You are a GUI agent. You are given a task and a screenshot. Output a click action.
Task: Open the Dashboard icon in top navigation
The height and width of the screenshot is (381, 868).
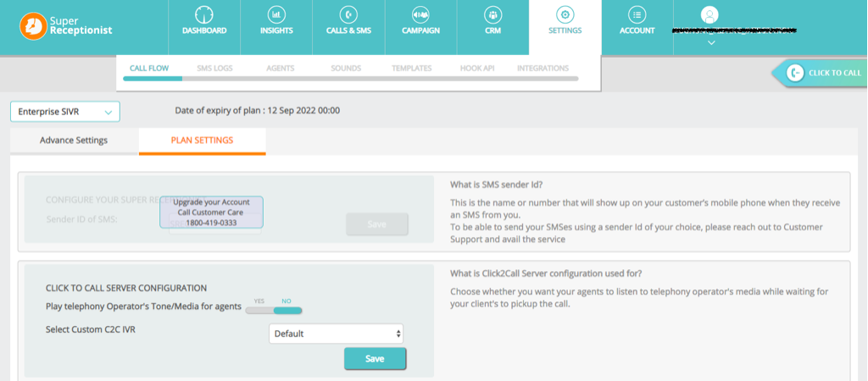point(204,15)
